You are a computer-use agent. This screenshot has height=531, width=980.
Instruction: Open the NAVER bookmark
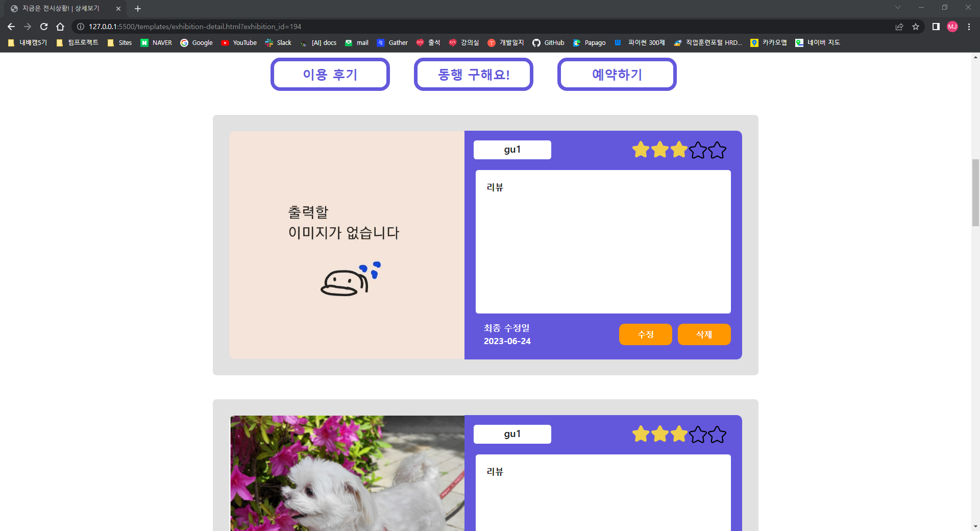coord(156,43)
